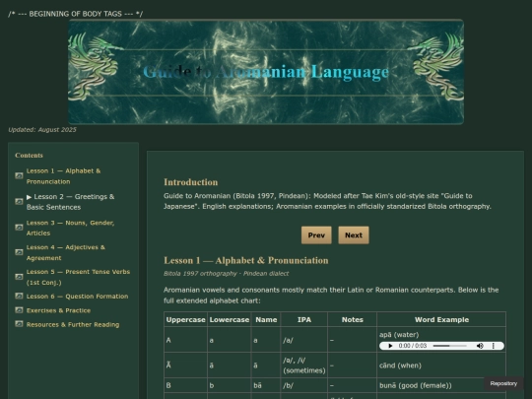Open the Repository button
The image size is (532, 399).
point(503,383)
